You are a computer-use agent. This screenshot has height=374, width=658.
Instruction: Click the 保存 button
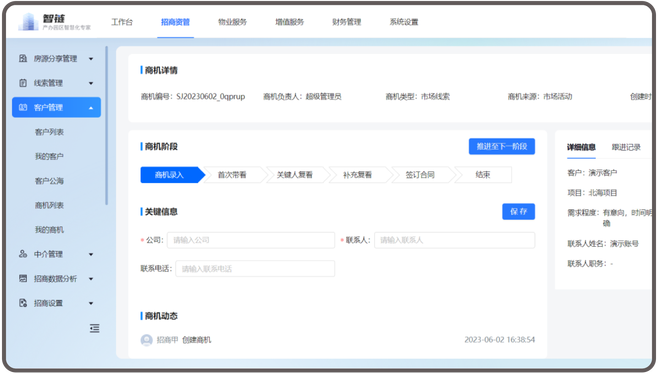point(519,212)
